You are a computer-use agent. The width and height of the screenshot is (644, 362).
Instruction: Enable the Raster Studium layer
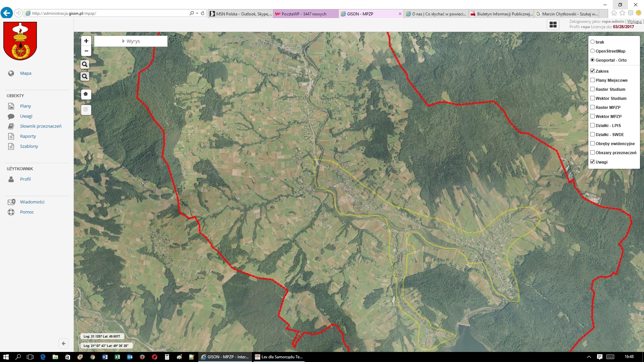click(x=593, y=89)
